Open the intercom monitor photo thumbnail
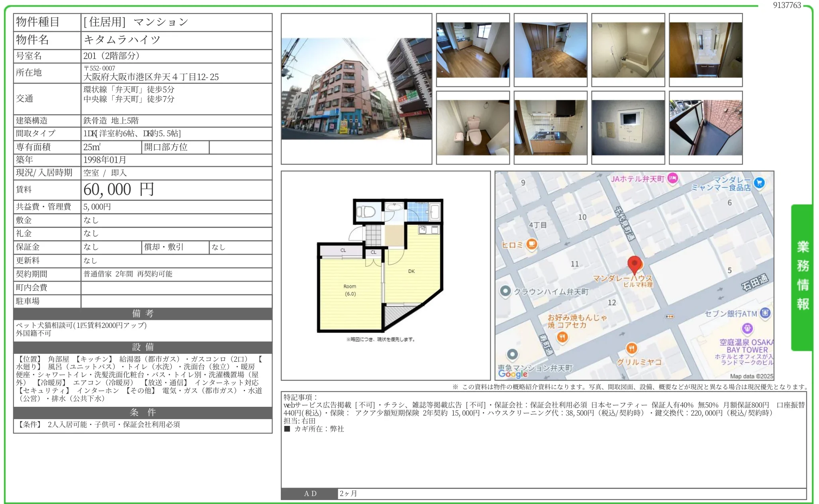Viewport: 819px width, 504px height. (628, 127)
